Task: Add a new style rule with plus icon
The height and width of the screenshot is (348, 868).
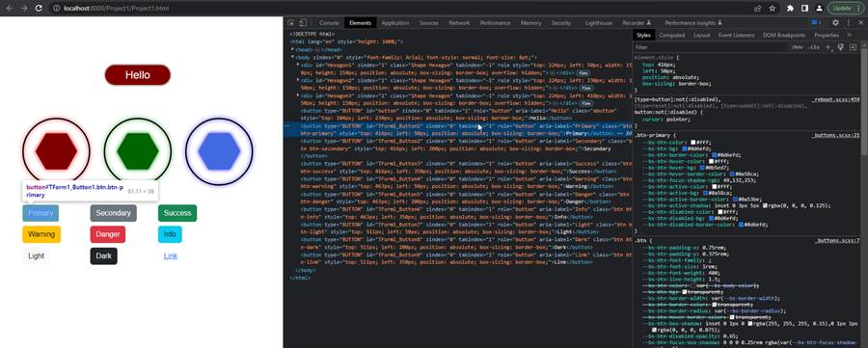Action: tap(828, 47)
